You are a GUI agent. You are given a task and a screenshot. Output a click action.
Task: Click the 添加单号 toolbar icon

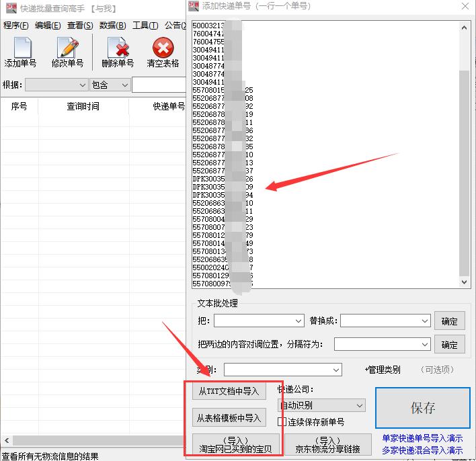[x=21, y=52]
